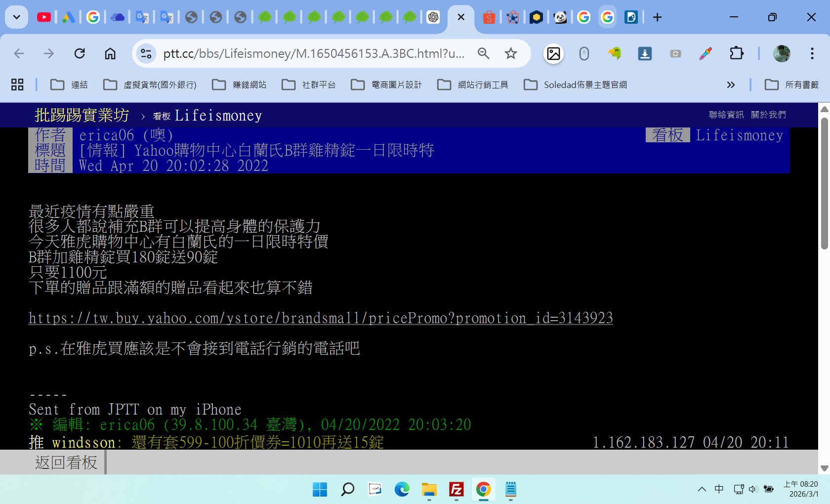Activate the color picker eyedropper extension
The image size is (830, 504).
705,53
